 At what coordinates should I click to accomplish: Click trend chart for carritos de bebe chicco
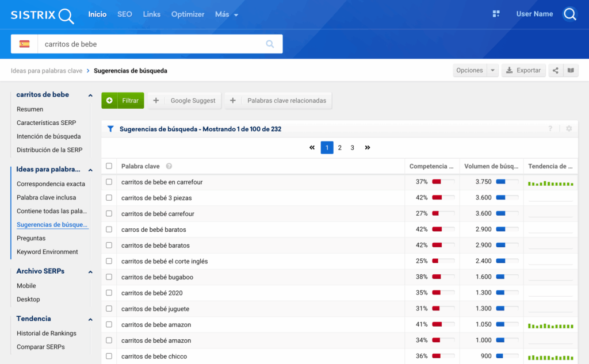[550, 357]
